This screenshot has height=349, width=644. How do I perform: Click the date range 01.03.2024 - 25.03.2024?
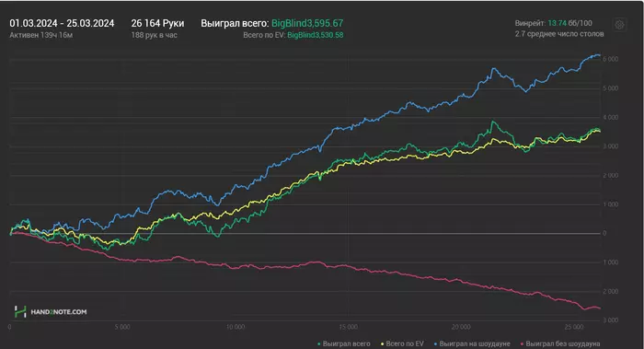(62, 23)
